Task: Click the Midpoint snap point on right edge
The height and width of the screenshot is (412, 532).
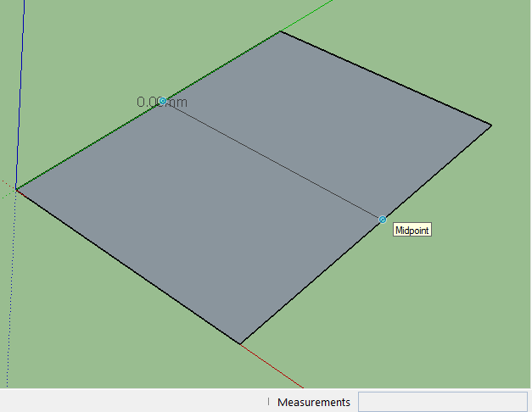Action: [x=383, y=220]
